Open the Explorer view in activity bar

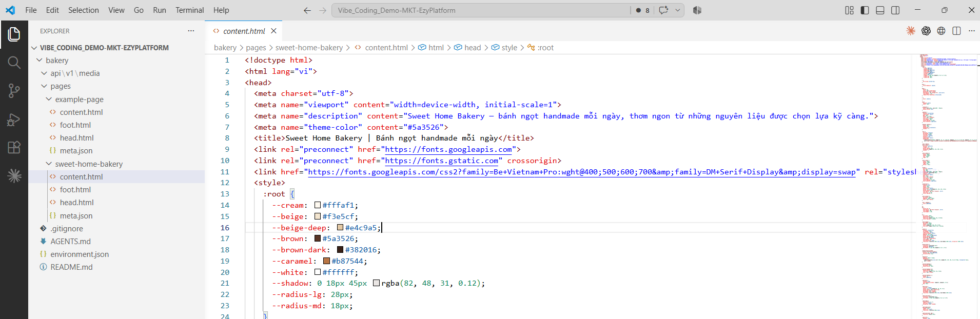point(14,34)
